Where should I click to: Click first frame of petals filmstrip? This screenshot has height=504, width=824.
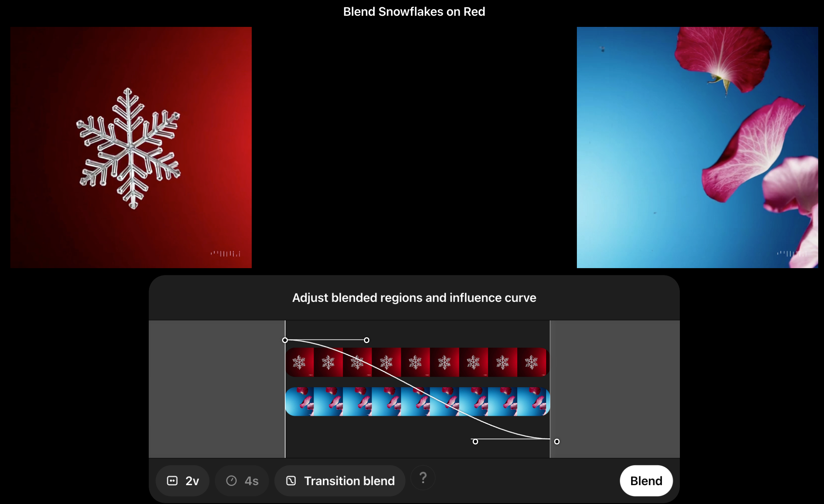[x=299, y=401]
